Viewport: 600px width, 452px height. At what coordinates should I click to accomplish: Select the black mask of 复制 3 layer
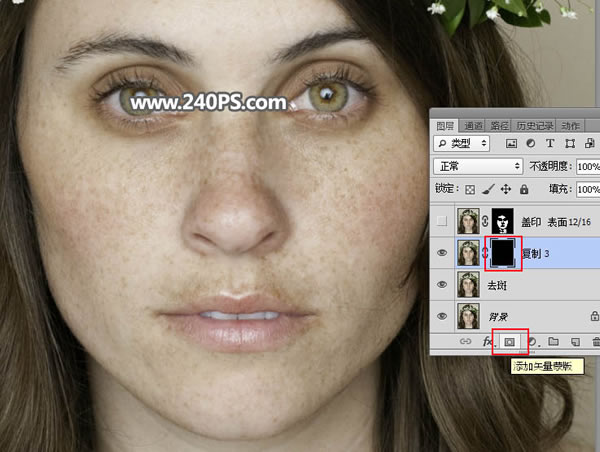point(502,253)
